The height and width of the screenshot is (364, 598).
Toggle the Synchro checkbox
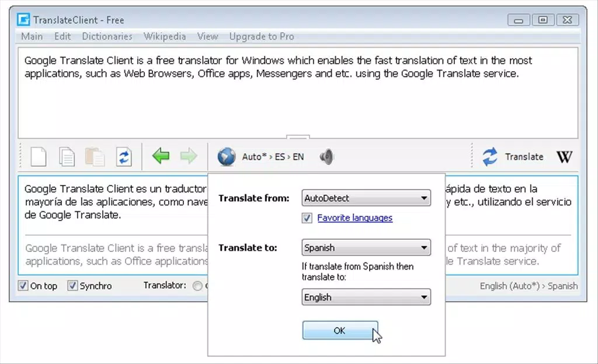tap(72, 286)
